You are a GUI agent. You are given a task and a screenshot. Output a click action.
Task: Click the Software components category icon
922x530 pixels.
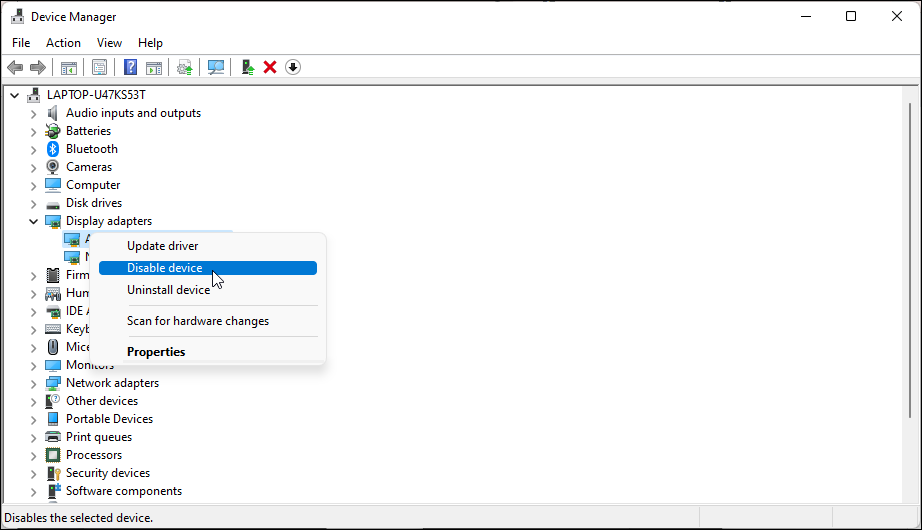click(x=53, y=491)
